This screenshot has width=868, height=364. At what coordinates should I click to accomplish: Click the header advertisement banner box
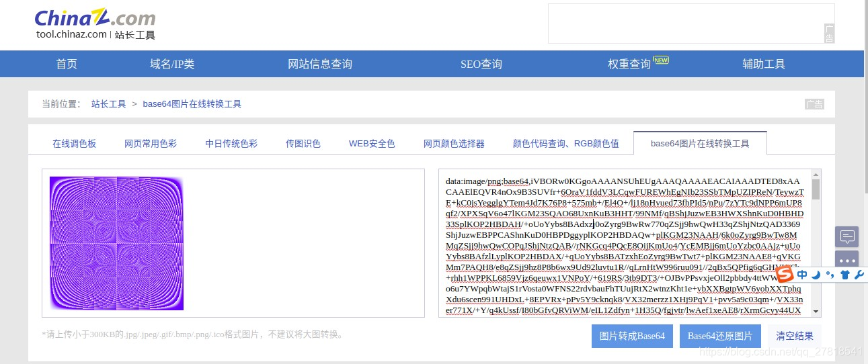(x=691, y=24)
